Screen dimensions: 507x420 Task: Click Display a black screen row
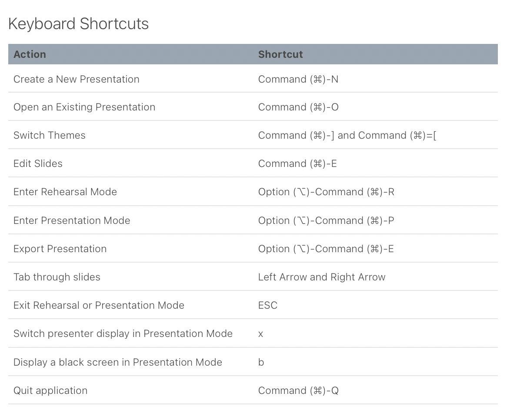tap(118, 362)
